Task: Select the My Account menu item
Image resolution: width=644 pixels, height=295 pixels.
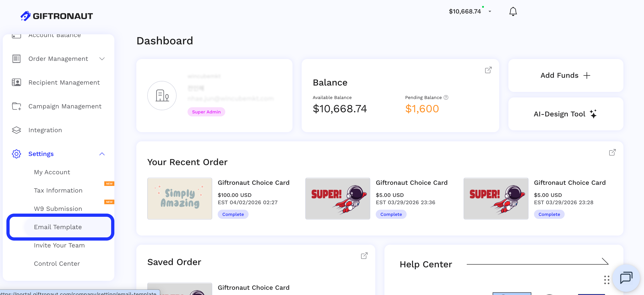Action: click(52, 172)
